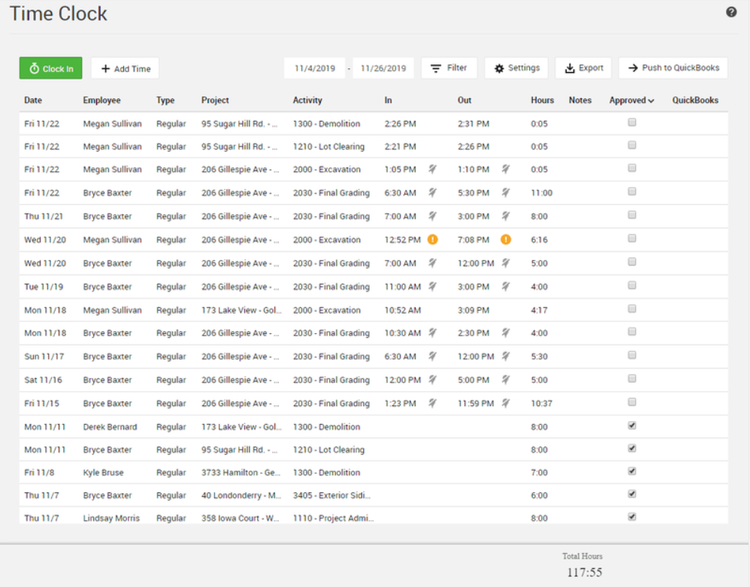Click the location icon next to 1:10 PM
This screenshot has width=750, height=587.
point(506,170)
